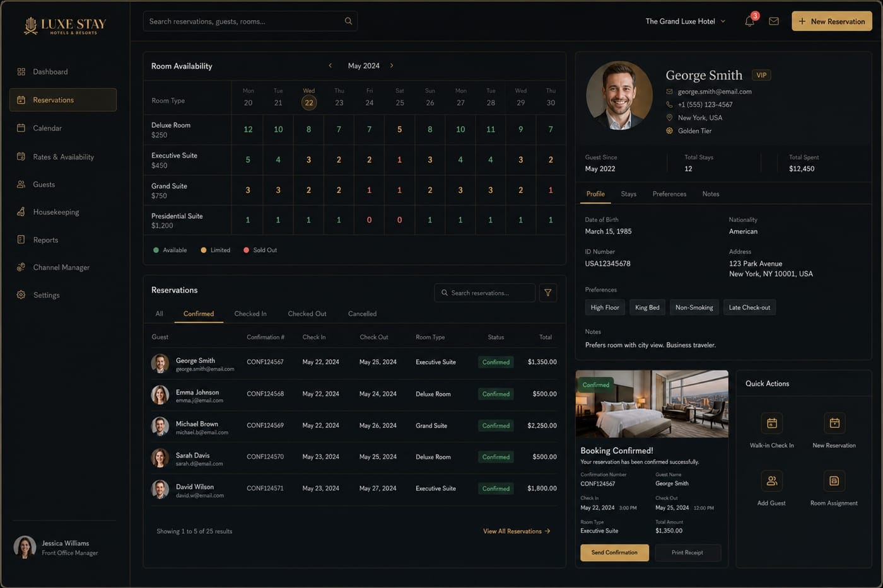The image size is (883, 588).
Task: Click George Smith's large profile photo
Action: 619,95
